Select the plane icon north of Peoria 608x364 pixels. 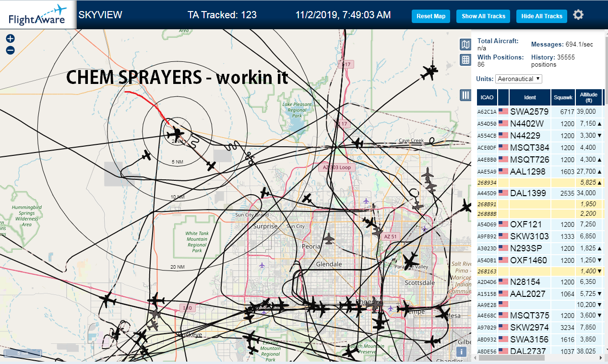point(329,238)
